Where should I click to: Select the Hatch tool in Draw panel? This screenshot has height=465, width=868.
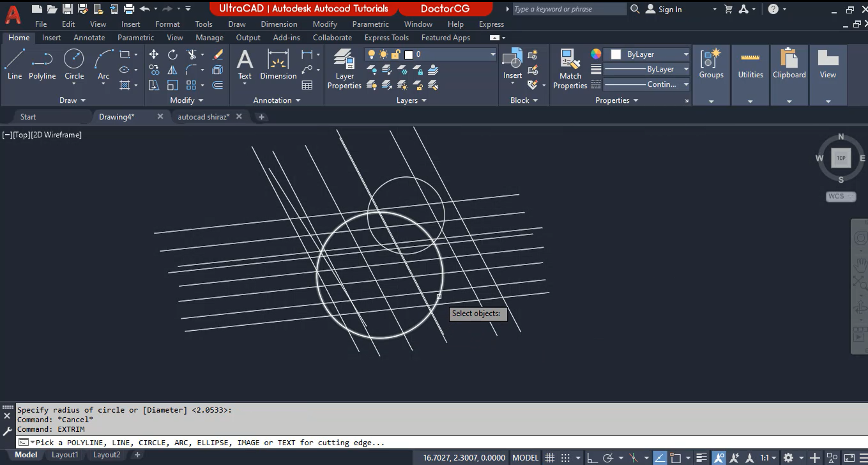pyautogui.click(x=125, y=85)
